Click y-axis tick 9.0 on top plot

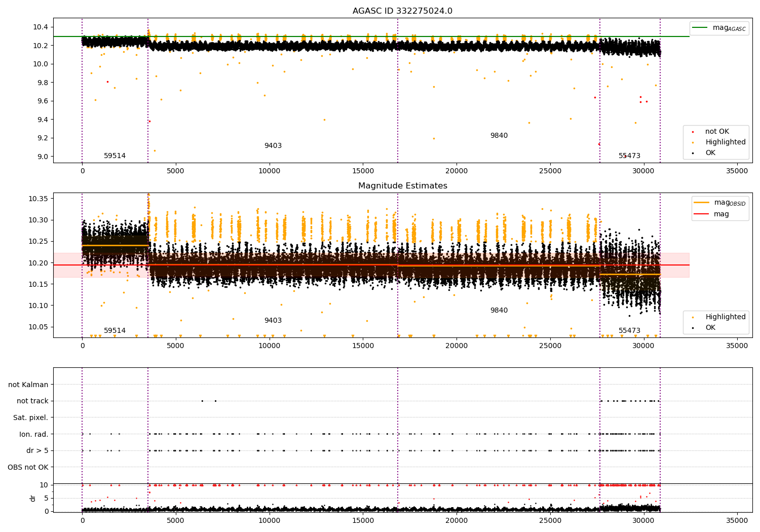(43, 157)
